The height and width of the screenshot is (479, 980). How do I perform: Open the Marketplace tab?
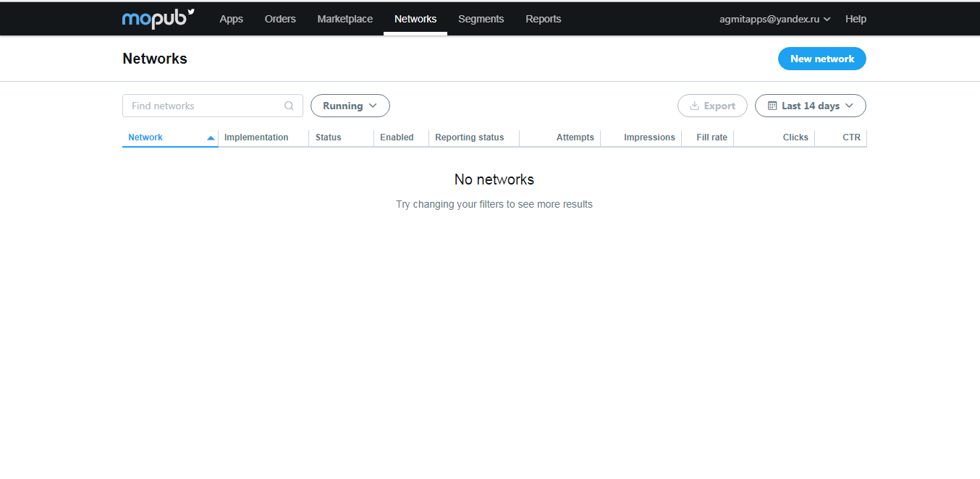(345, 19)
